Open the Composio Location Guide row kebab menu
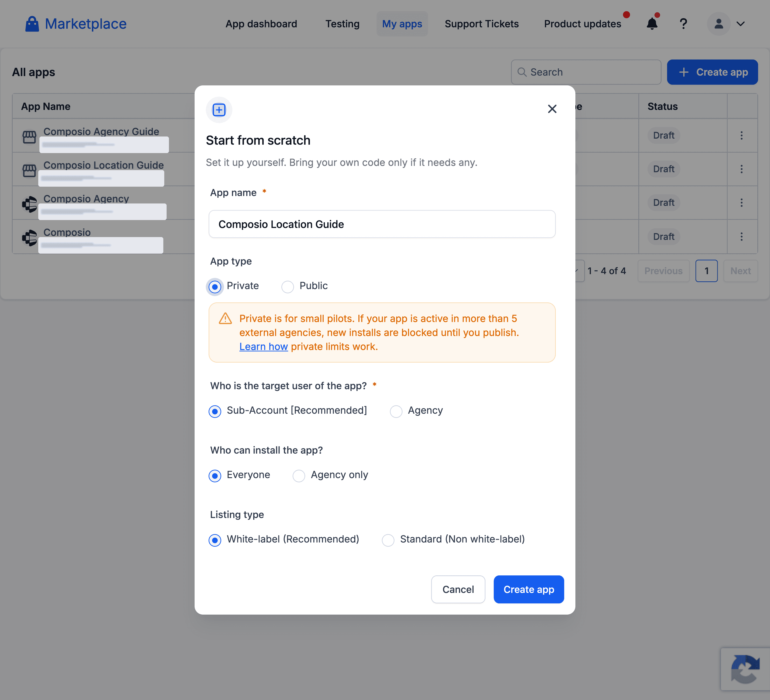Screen dimensions: 770x700 click(741, 169)
